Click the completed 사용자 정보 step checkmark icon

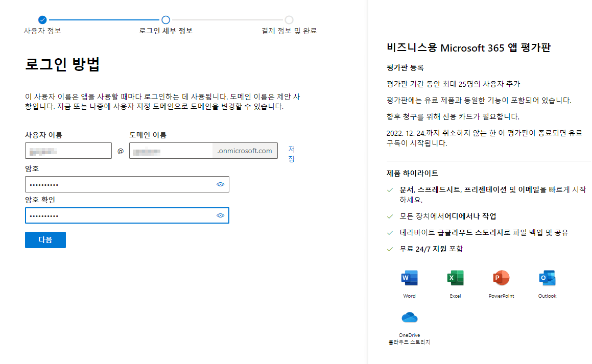[x=41, y=21]
